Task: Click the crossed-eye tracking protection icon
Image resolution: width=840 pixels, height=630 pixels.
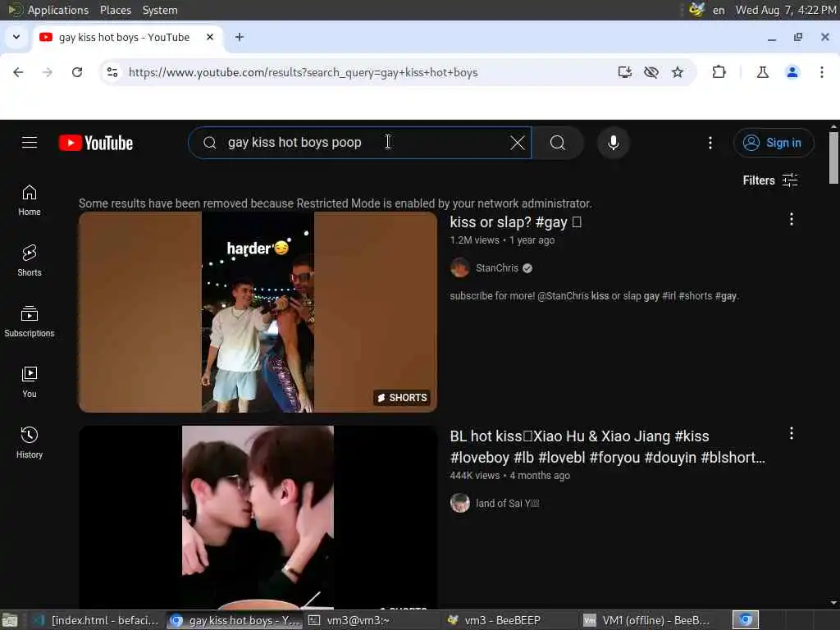Action: click(x=651, y=72)
